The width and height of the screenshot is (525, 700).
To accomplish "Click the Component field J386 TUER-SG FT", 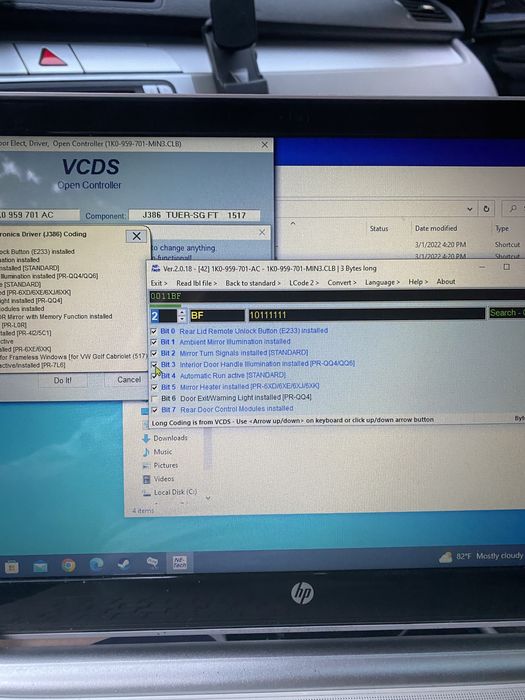I will coord(194,215).
